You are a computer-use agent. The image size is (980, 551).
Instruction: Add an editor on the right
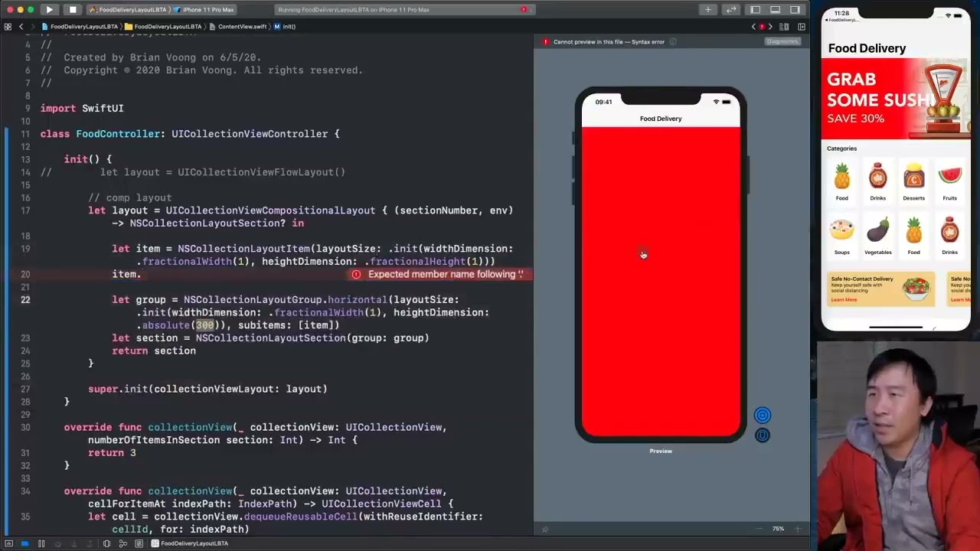point(802,27)
